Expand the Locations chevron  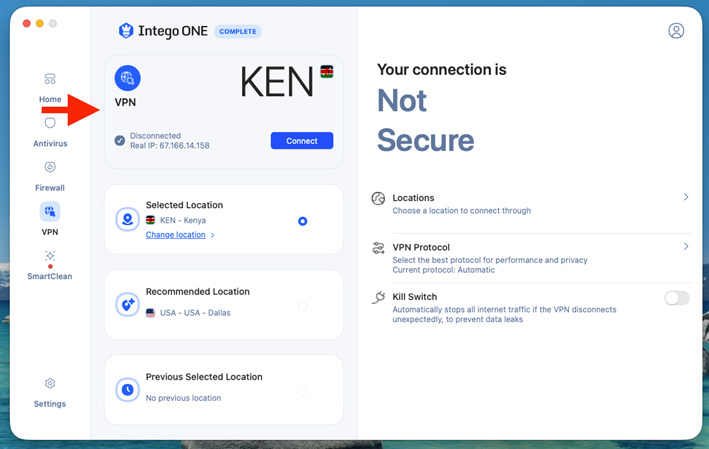[x=686, y=197]
